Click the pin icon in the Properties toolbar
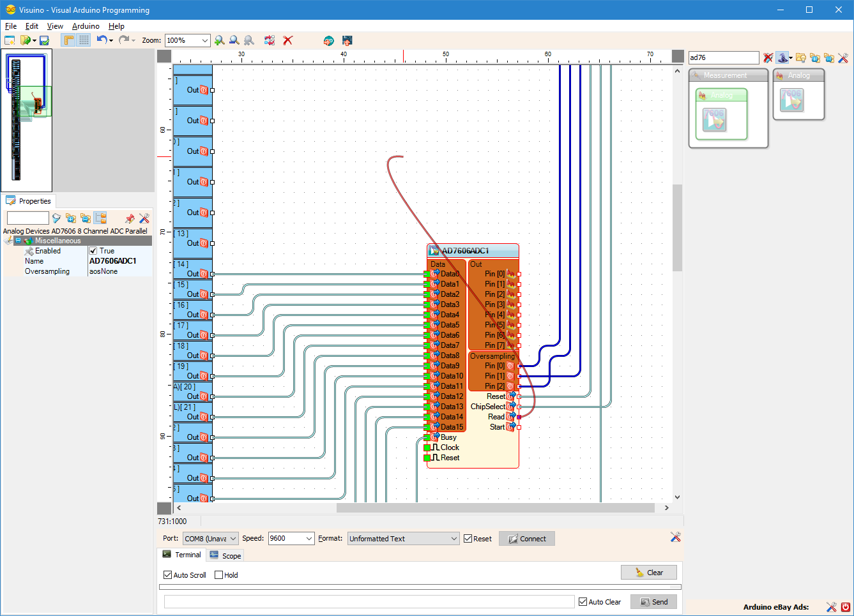The width and height of the screenshot is (854, 616). pos(128,218)
